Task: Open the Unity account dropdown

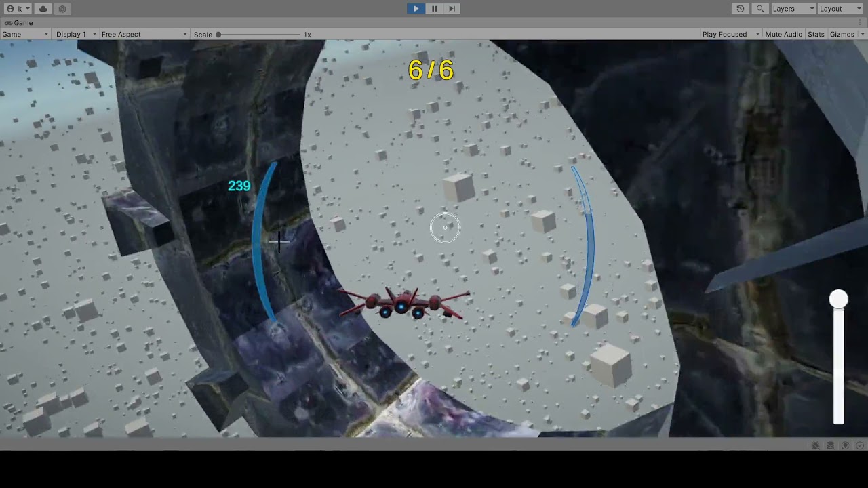Action: click(18, 9)
